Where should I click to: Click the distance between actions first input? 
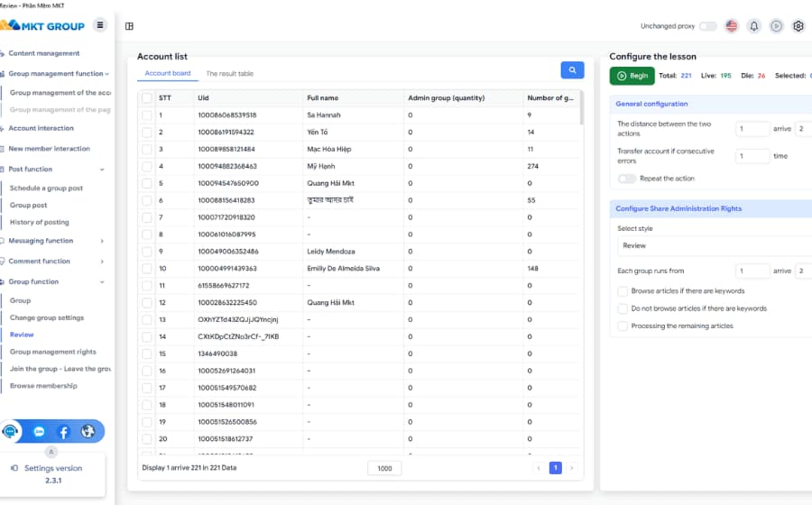point(752,128)
